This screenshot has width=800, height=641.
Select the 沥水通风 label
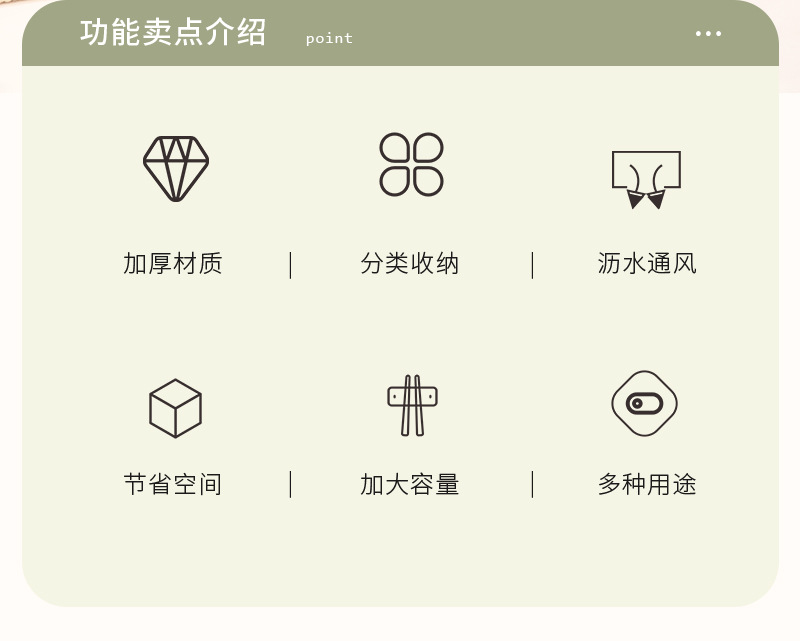tap(647, 264)
